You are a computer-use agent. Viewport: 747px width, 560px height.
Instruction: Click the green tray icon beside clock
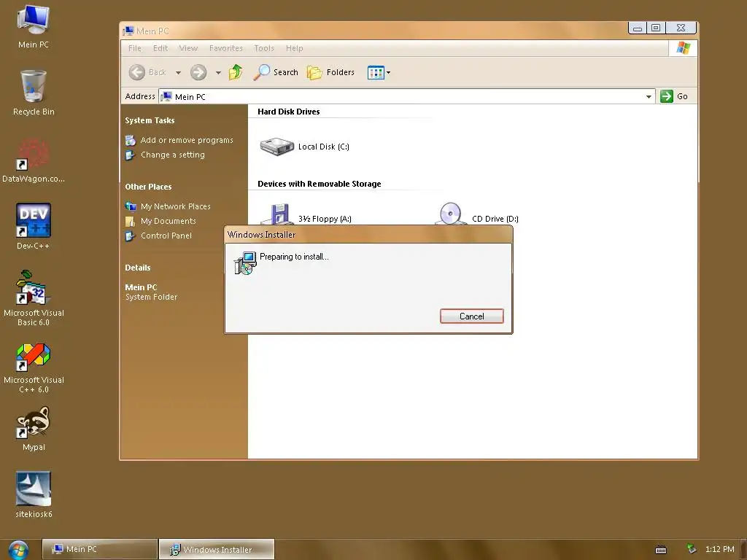tap(692, 549)
